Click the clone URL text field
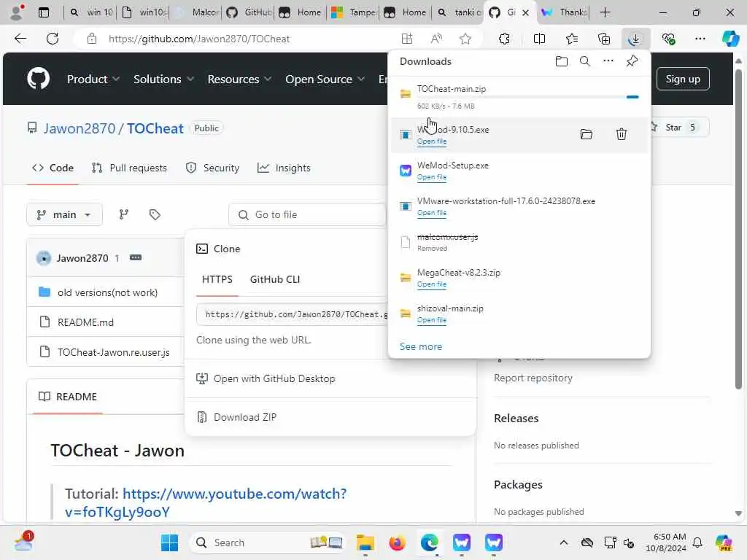The image size is (747, 560). 293,314
